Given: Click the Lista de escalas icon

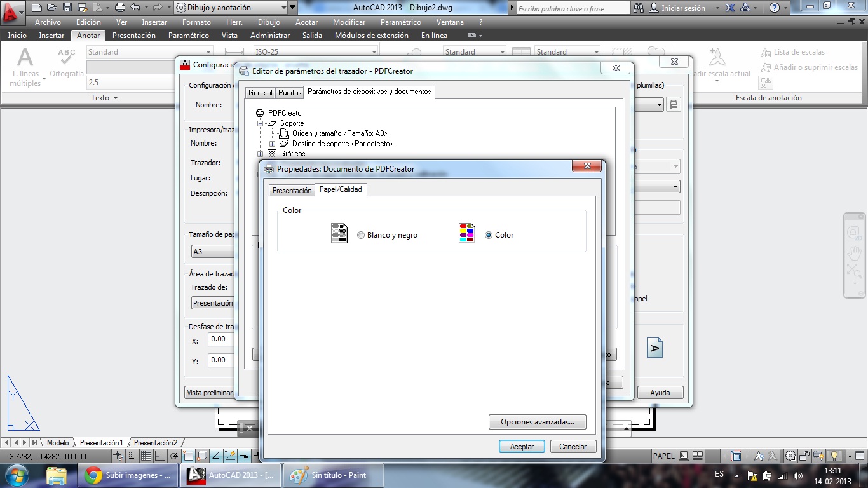Looking at the screenshot, I should (766, 52).
